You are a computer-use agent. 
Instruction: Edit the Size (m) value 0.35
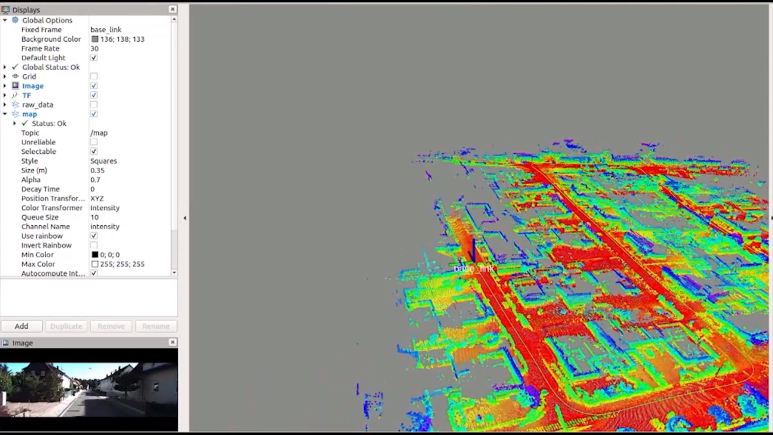tap(130, 170)
